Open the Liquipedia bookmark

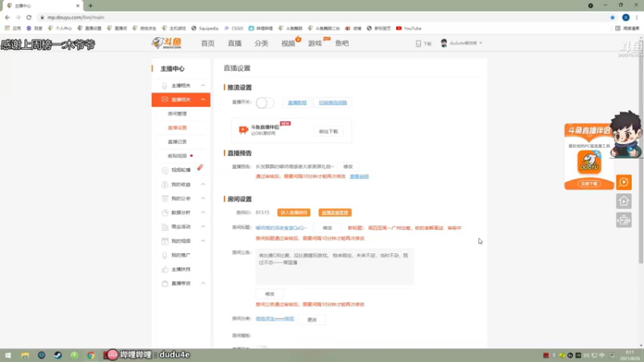(205, 28)
